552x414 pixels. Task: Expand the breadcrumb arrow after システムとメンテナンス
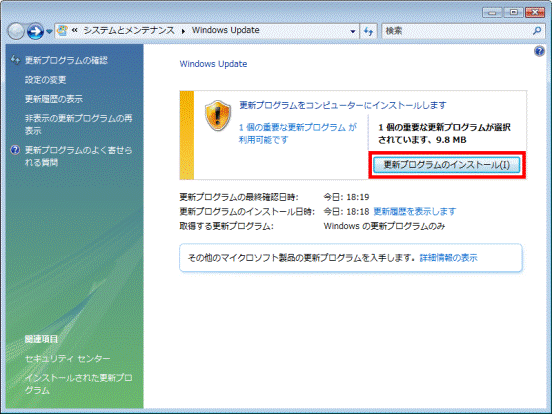(x=183, y=31)
